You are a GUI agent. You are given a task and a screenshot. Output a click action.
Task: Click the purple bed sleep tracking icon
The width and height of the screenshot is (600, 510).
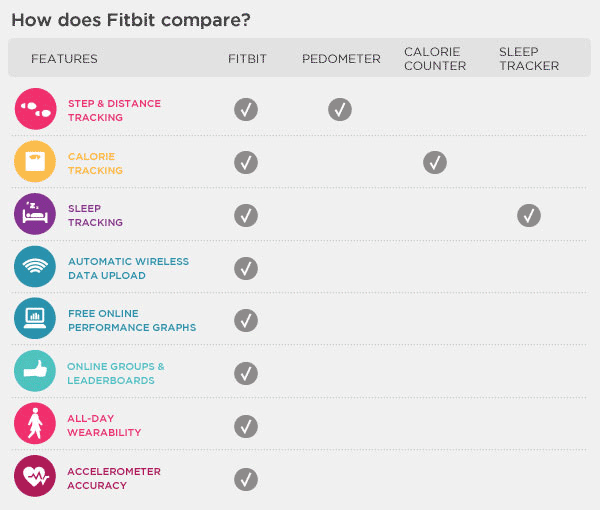(x=35, y=215)
